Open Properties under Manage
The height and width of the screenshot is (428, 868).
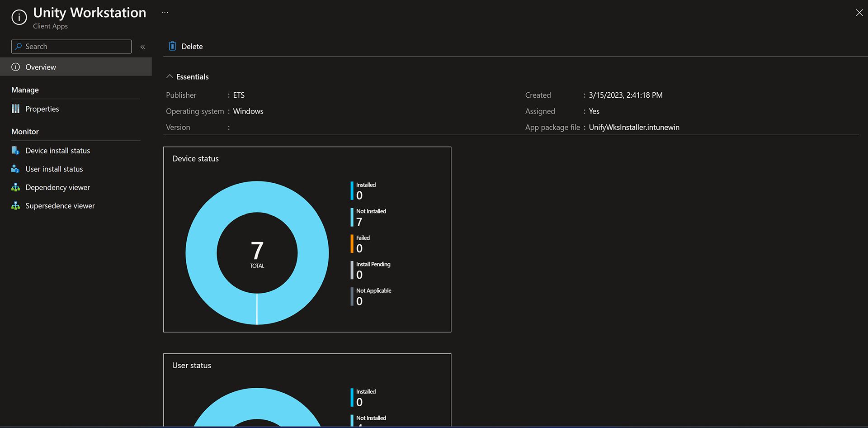42,109
